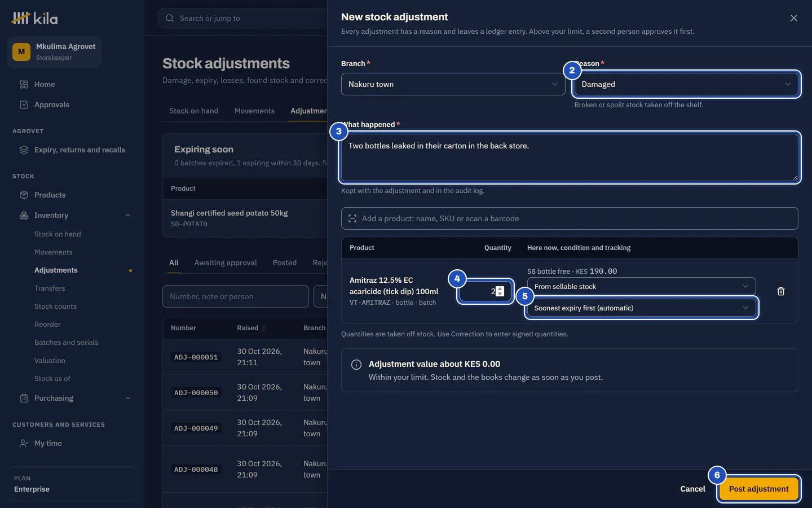This screenshot has height=508, width=812.
Task: Click the Home icon in the sidebar
Action: pyautogui.click(x=24, y=84)
